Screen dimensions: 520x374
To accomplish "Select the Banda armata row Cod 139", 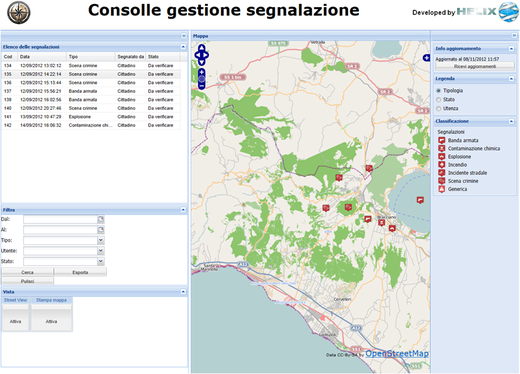I will tap(91, 100).
